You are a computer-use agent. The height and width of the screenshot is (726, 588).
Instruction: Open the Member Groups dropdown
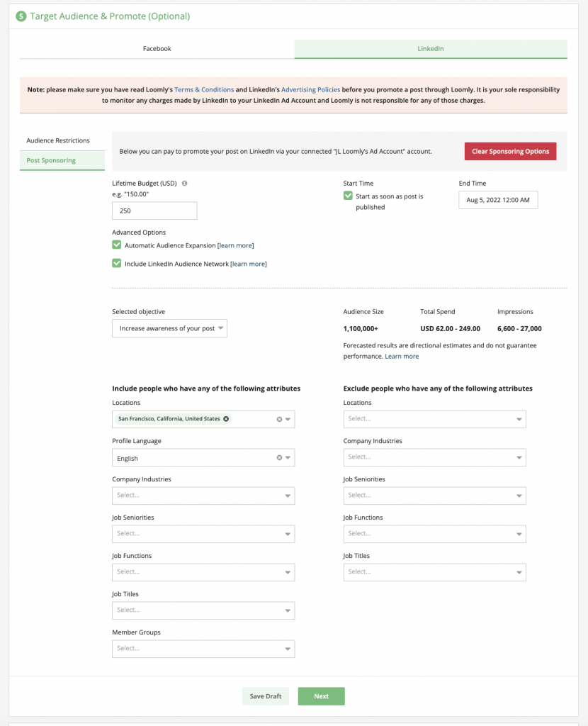click(203, 649)
